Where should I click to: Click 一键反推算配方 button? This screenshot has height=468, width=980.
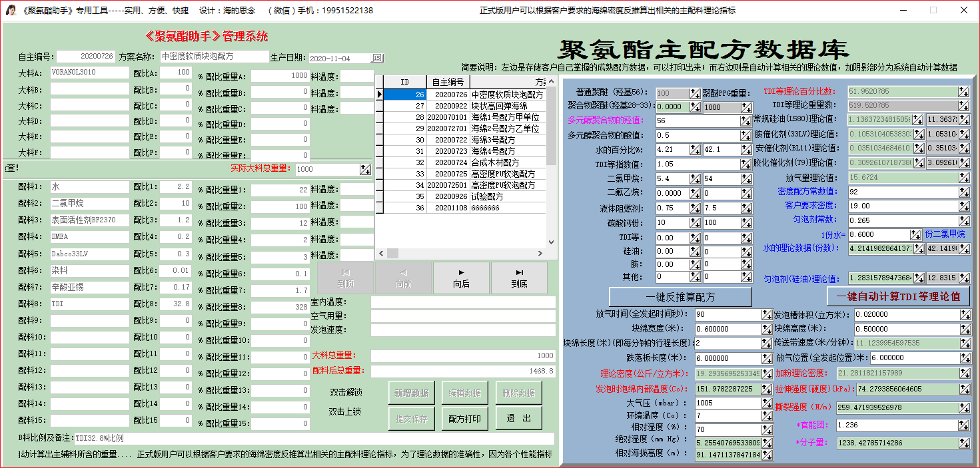pyautogui.click(x=680, y=297)
